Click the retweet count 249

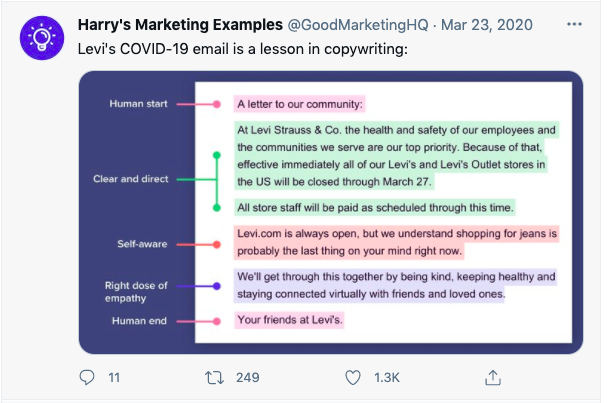point(247,378)
